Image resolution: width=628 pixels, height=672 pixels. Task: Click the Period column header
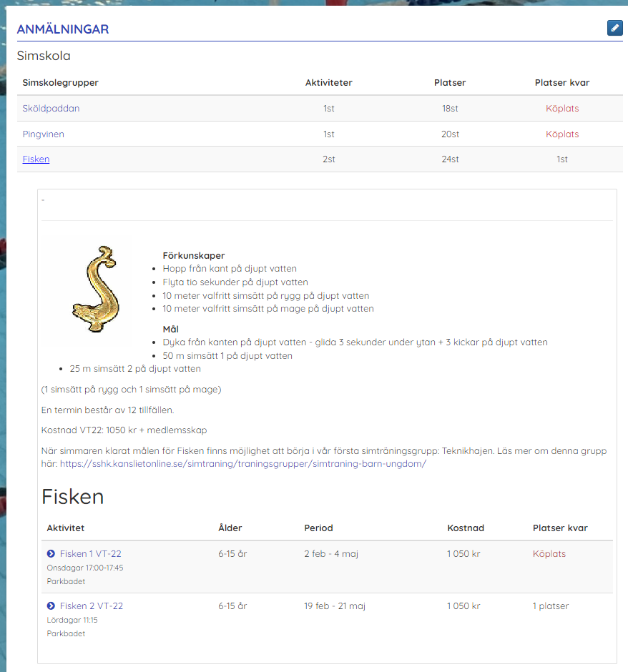pyautogui.click(x=318, y=528)
